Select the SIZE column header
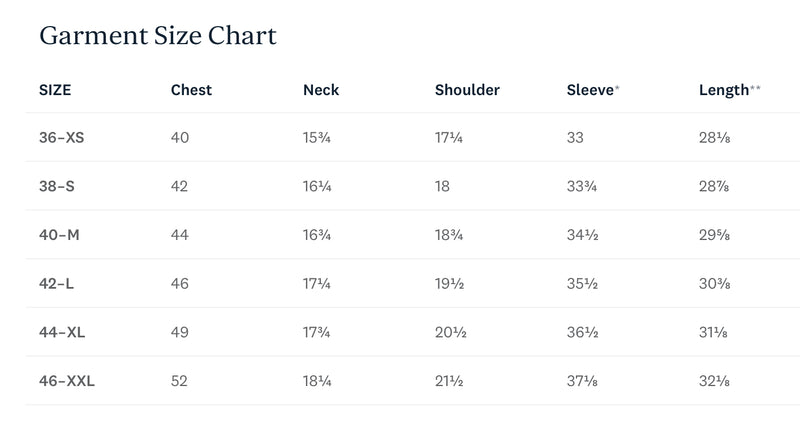The width and height of the screenshot is (800, 437). point(55,90)
